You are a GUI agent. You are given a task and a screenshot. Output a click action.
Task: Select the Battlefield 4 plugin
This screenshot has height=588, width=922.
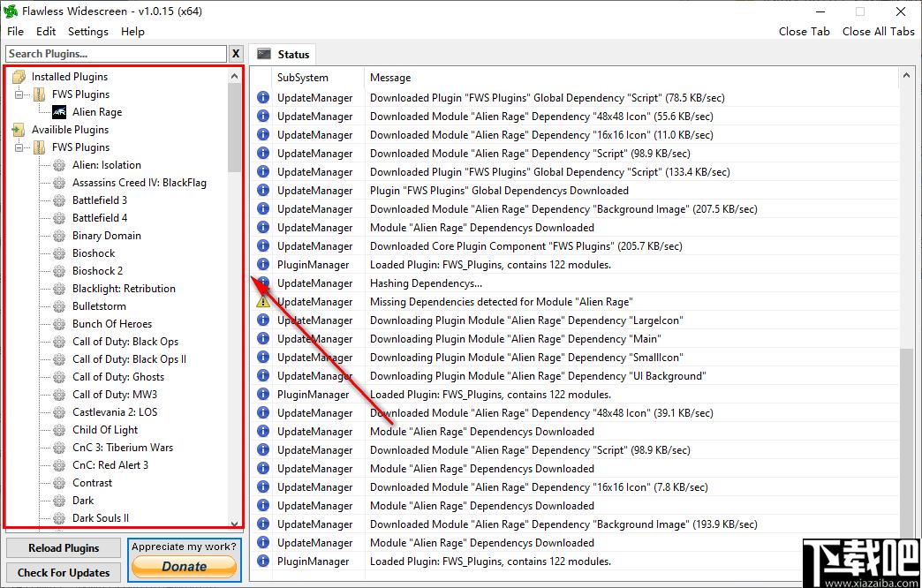tap(100, 218)
